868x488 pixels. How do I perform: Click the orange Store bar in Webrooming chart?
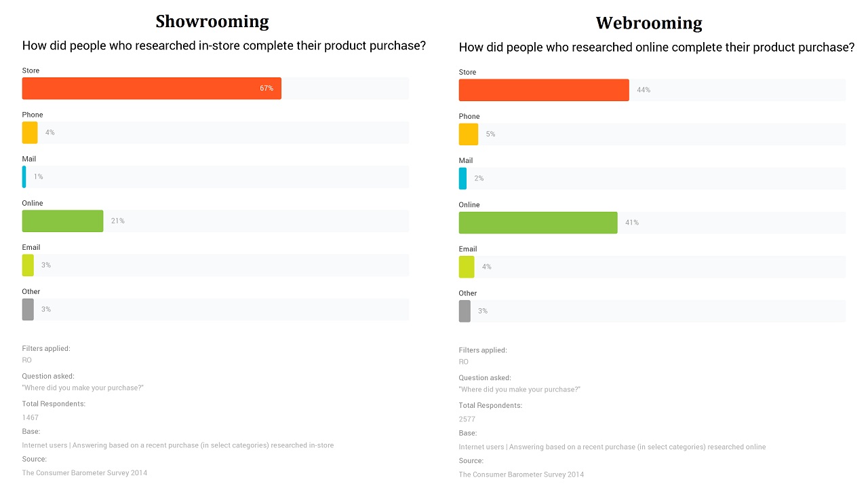coord(544,90)
